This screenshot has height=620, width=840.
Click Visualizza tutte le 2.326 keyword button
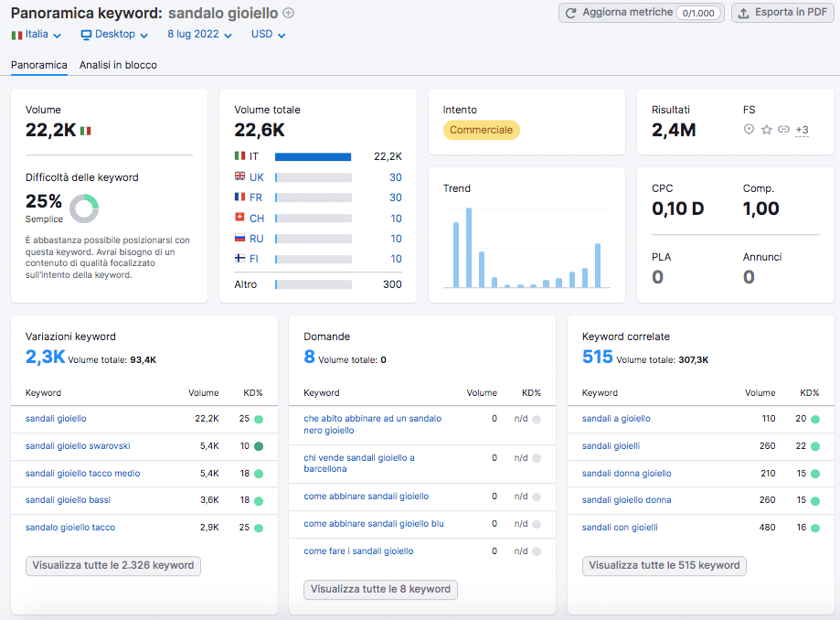(113, 565)
